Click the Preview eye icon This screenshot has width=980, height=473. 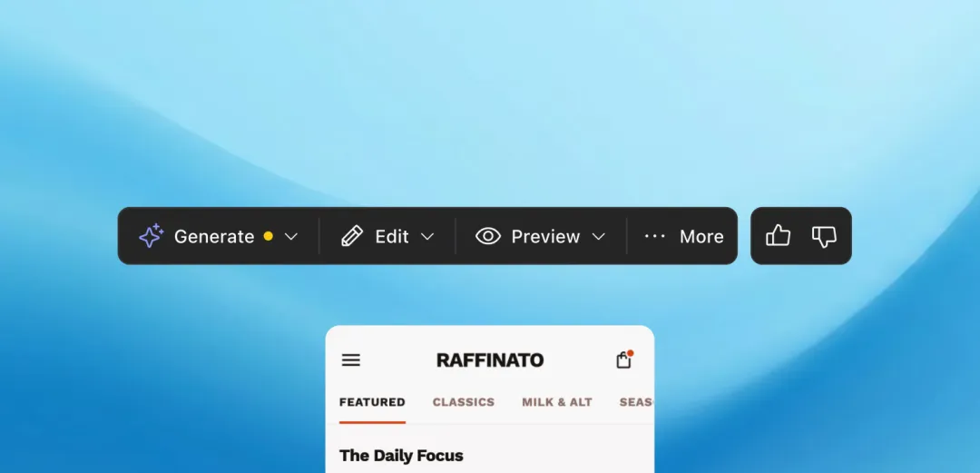(x=488, y=236)
